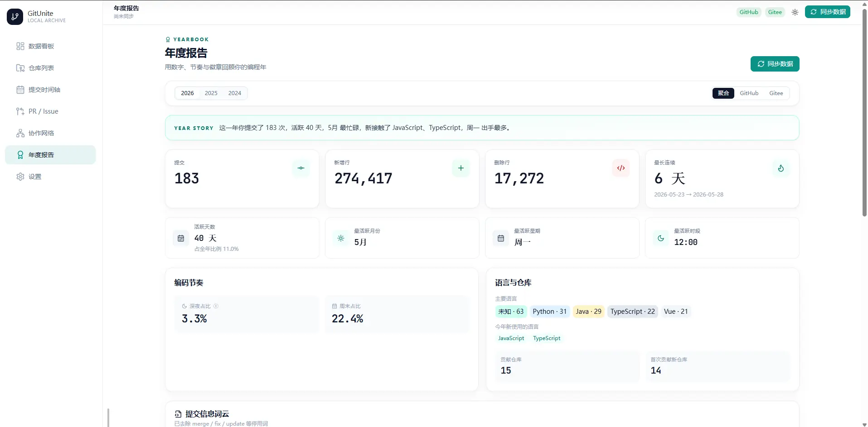Switch to the 2024 year tab

234,93
